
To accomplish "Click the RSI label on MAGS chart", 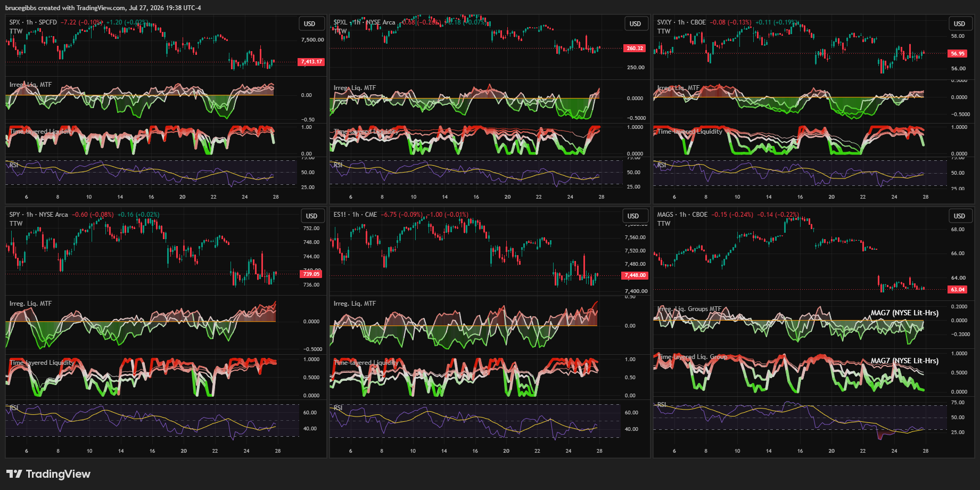I will click(x=662, y=405).
